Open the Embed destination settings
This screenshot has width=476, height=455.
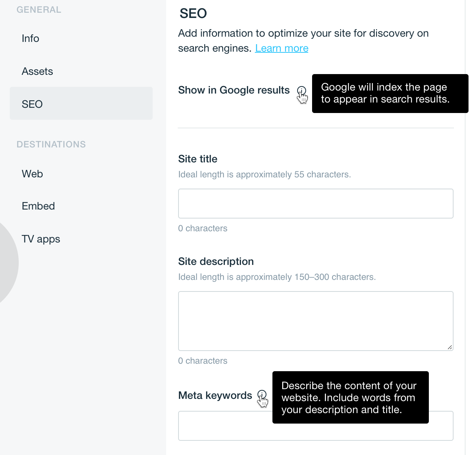(38, 206)
